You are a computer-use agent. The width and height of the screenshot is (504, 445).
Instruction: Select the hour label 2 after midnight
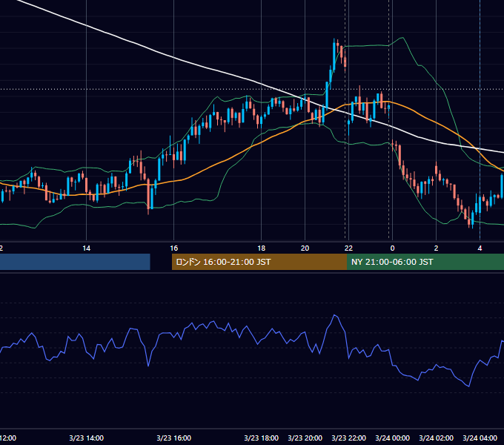pos(436,248)
